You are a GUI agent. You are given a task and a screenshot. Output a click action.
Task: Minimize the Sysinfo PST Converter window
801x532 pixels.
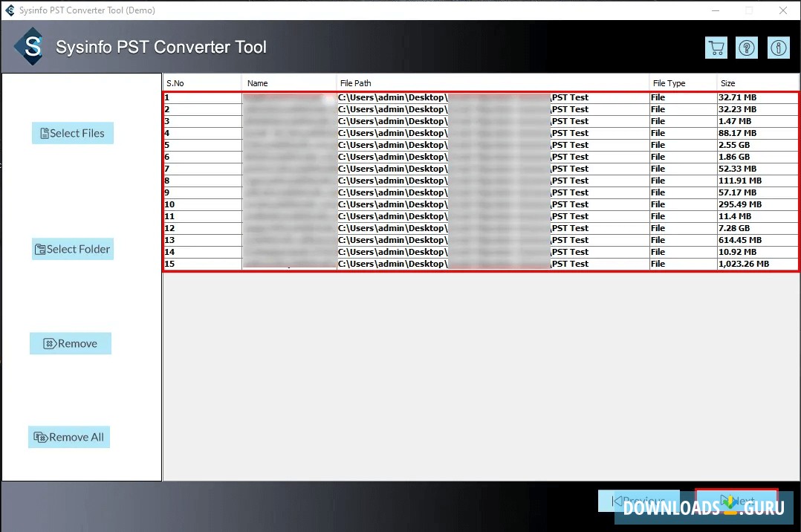716,10
